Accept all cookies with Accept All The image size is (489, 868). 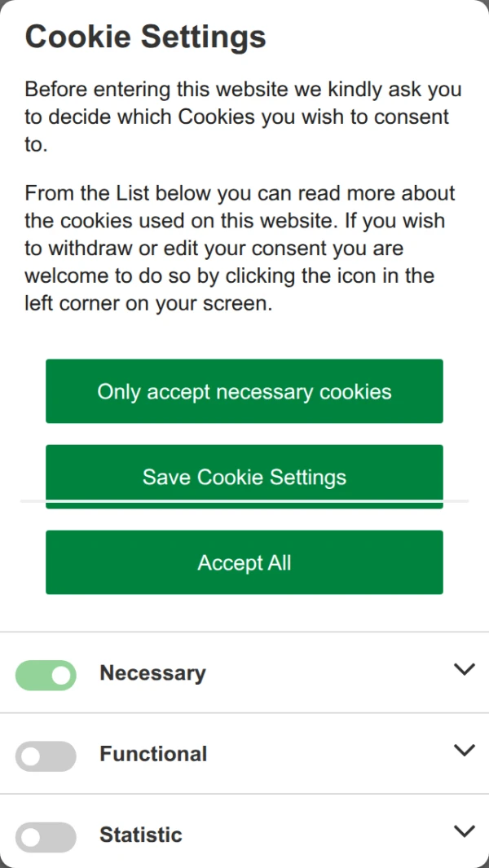[244, 562]
